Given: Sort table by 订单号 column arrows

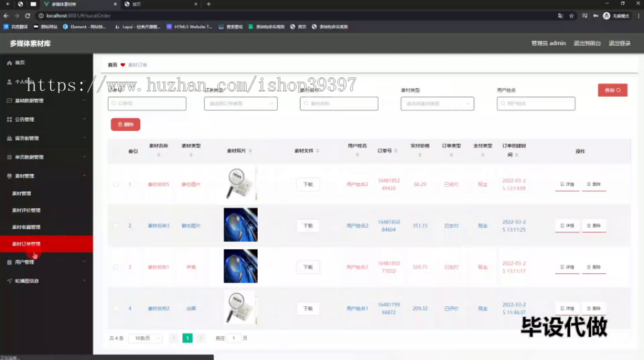Looking at the screenshot, I should click(x=396, y=151).
